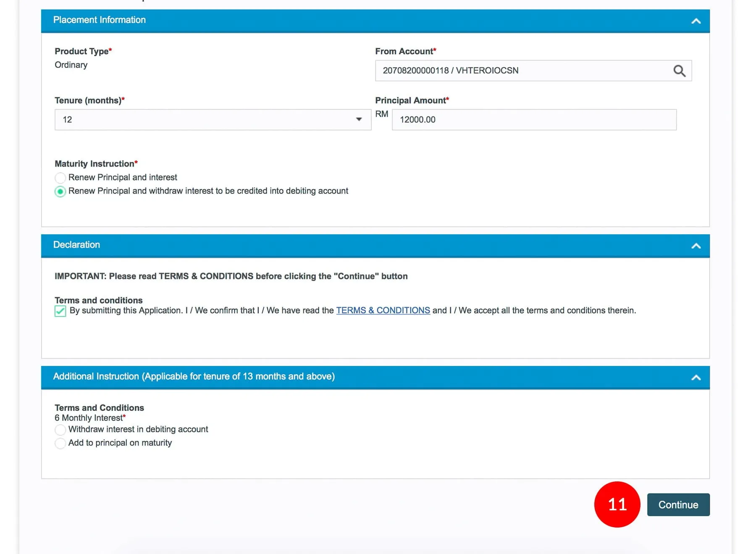
Task: Uncheck the terms and conditions confirmation checkbox
Action: click(60, 311)
